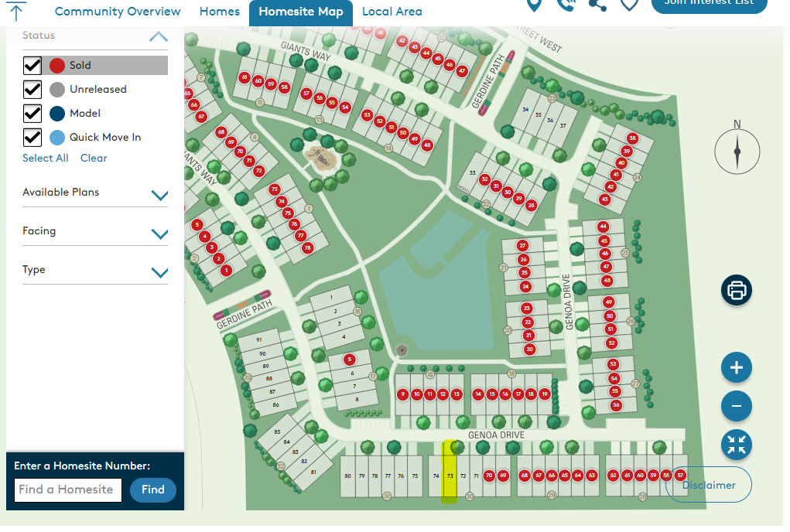Select sold homesite marker 14
Screen dimensions: 790x532
(478, 394)
